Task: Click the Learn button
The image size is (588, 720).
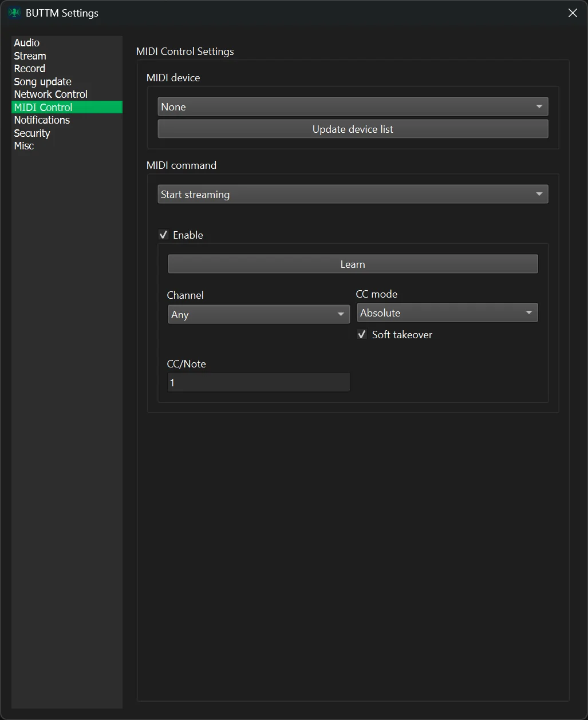Action: click(353, 264)
